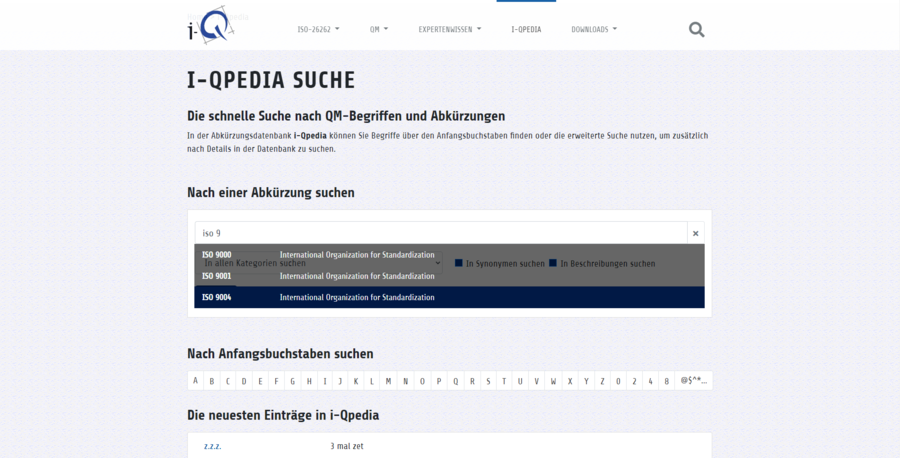Filter entries starting with digit 0

[x=618, y=381]
